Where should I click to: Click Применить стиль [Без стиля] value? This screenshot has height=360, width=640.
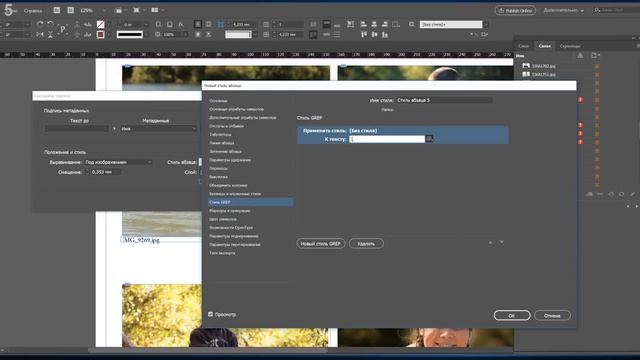click(x=363, y=131)
